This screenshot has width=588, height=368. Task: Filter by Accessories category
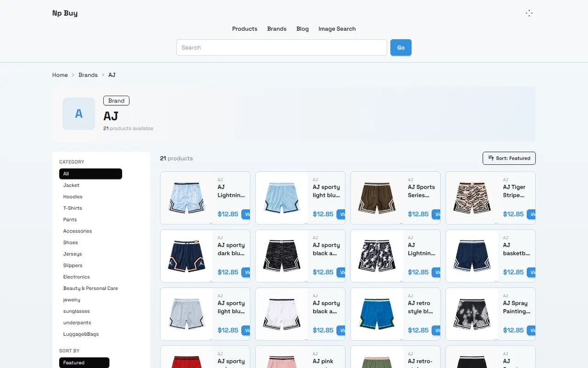(x=78, y=231)
